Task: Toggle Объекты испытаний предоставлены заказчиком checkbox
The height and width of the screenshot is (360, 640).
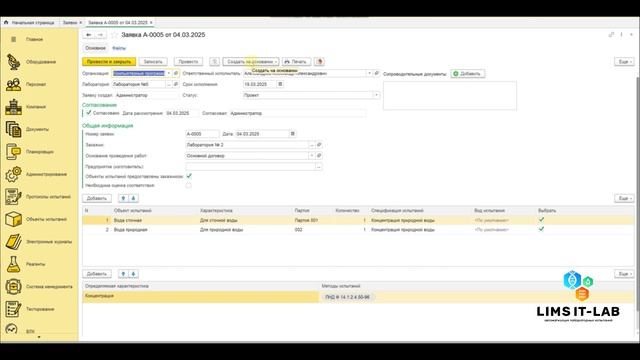Action: point(189,176)
